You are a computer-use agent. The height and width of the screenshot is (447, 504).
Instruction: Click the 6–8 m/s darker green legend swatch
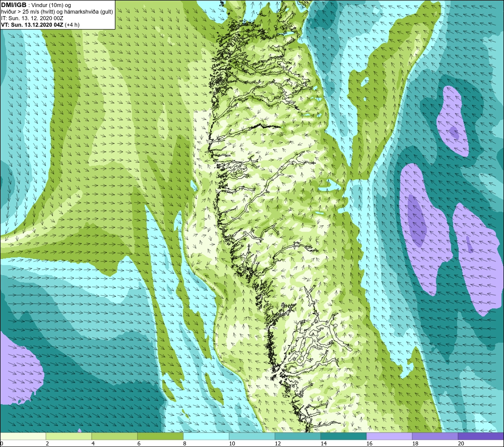(x=160, y=436)
